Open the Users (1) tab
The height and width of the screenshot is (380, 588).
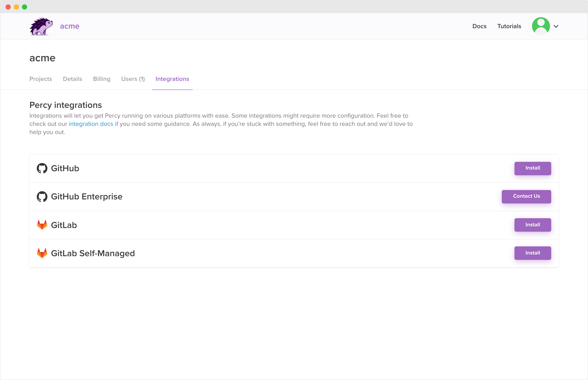point(133,79)
